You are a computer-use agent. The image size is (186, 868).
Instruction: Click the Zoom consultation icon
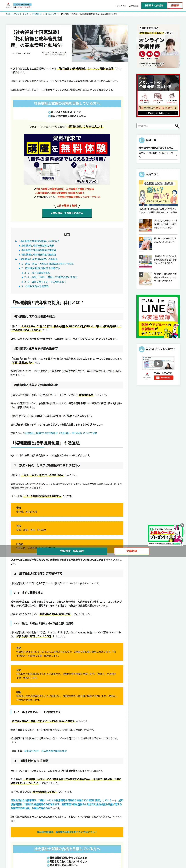click(149, 54)
